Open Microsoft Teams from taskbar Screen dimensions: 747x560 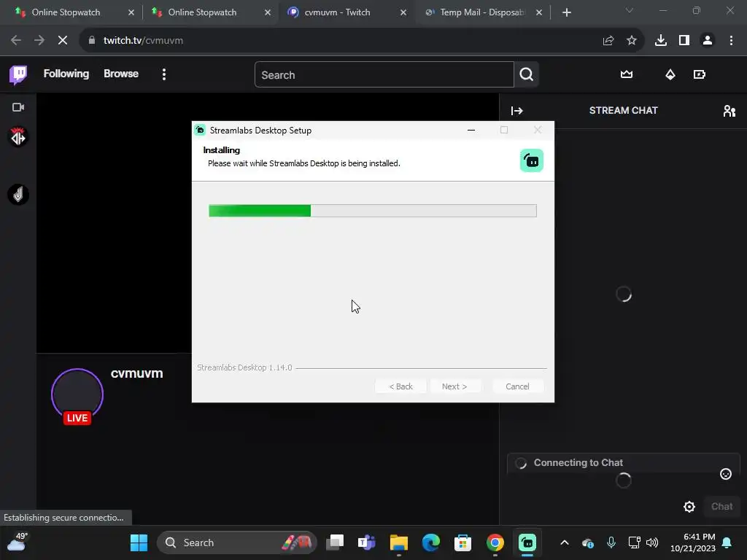367,542
